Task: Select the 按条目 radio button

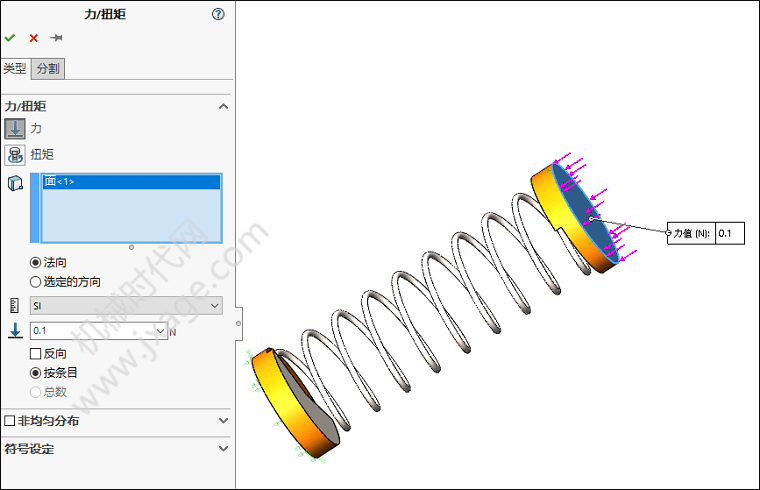Action: coord(35,373)
